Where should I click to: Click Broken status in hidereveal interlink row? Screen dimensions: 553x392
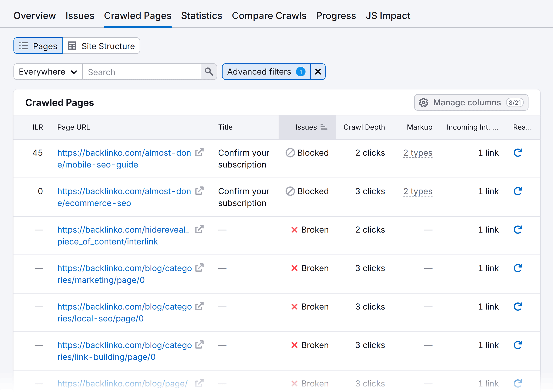310,230
